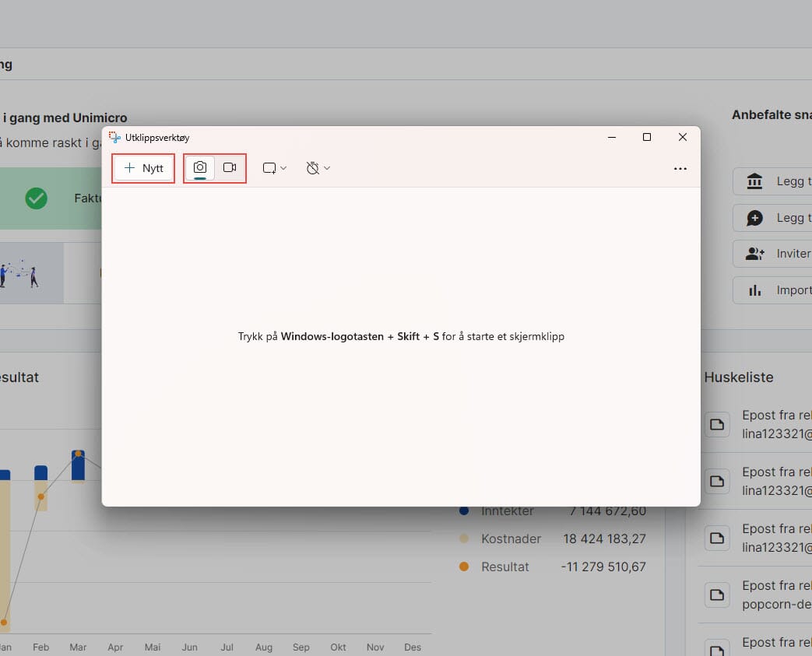Minimize the Utklippsverktøy window
The width and height of the screenshot is (812, 656).
tap(610, 137)
